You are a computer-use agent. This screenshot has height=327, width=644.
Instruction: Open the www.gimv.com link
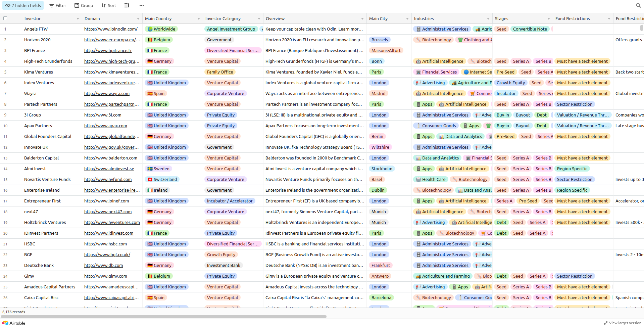[x=106, y=276]
